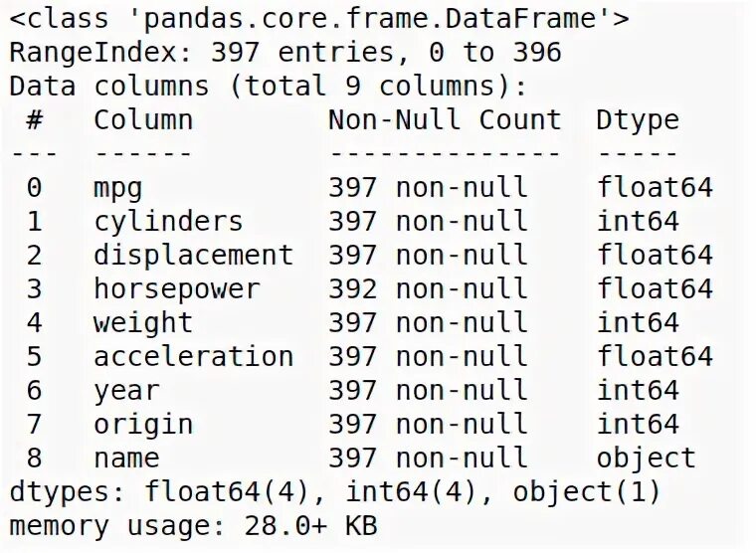
Task: Click the '392 non-null' count for horsepower
Action: point(428,289)
